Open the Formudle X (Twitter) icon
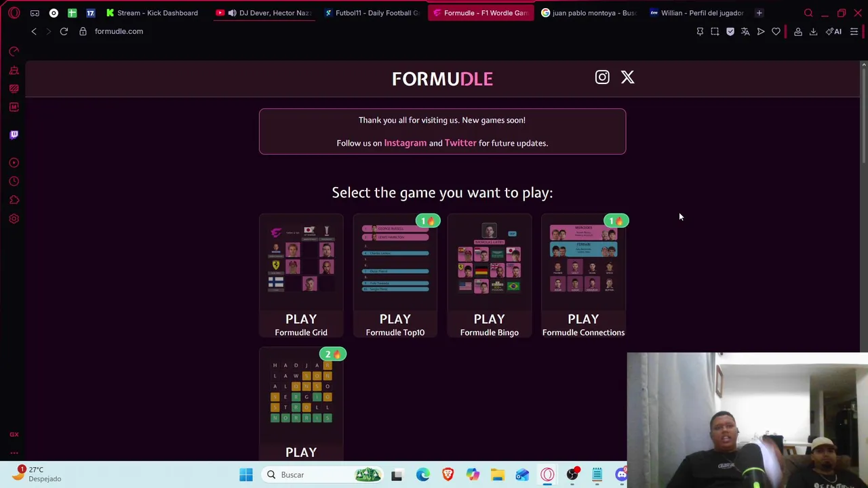This screenshot has height=488, width=868. pyautogui.click(x=627, y=77)
